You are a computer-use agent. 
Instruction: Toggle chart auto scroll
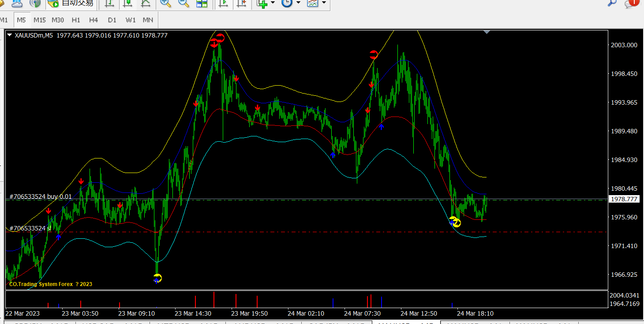223,4
